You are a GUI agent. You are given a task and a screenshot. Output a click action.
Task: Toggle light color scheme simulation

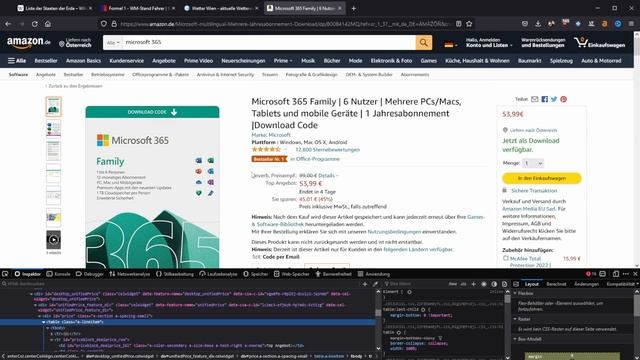tap(484, 284)
